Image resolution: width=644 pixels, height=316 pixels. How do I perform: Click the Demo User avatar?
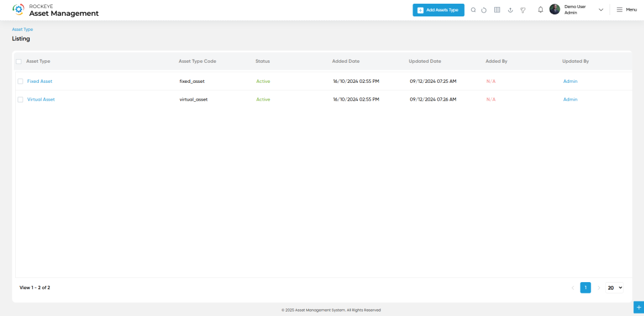(555, 9)
